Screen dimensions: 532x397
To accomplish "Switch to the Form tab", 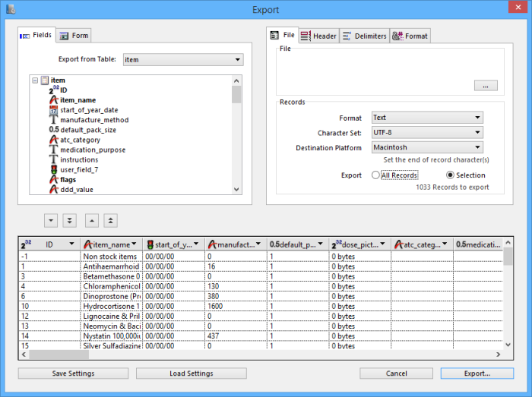I will [x=74, y=36].
